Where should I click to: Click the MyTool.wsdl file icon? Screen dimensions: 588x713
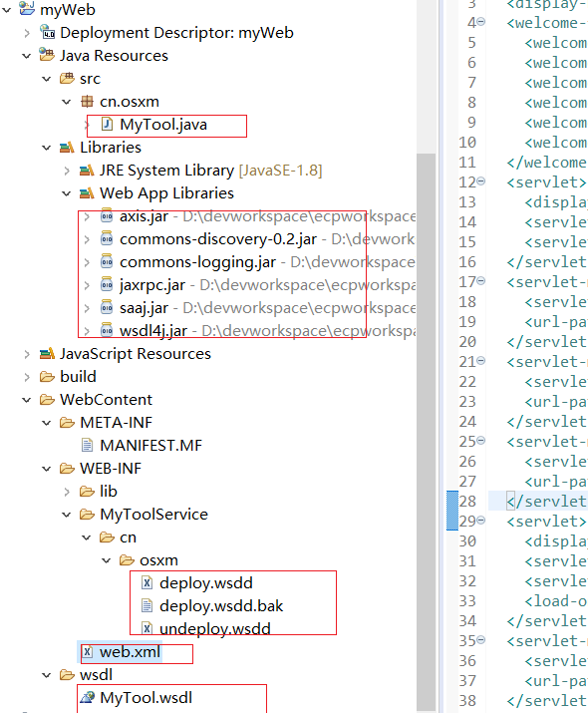coord(88,697)
